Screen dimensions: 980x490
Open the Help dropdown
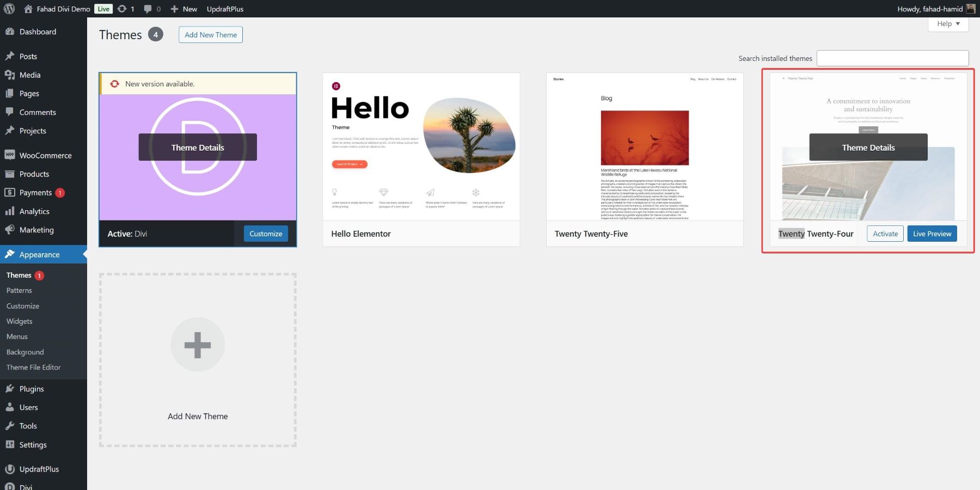coord(948,23)
